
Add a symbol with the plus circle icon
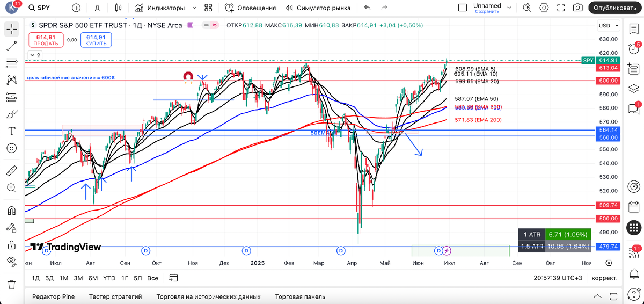76,8
